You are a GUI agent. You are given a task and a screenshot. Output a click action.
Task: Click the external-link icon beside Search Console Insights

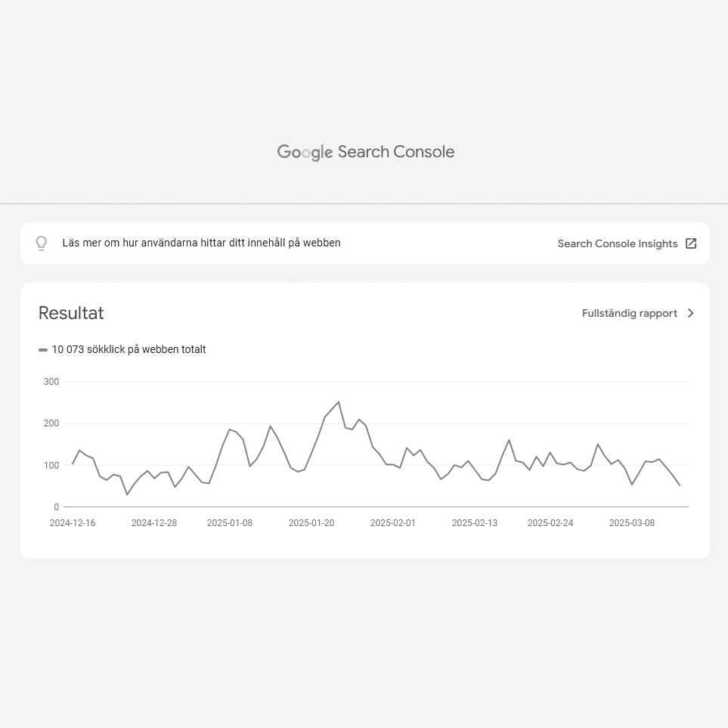tap(691, 243)
